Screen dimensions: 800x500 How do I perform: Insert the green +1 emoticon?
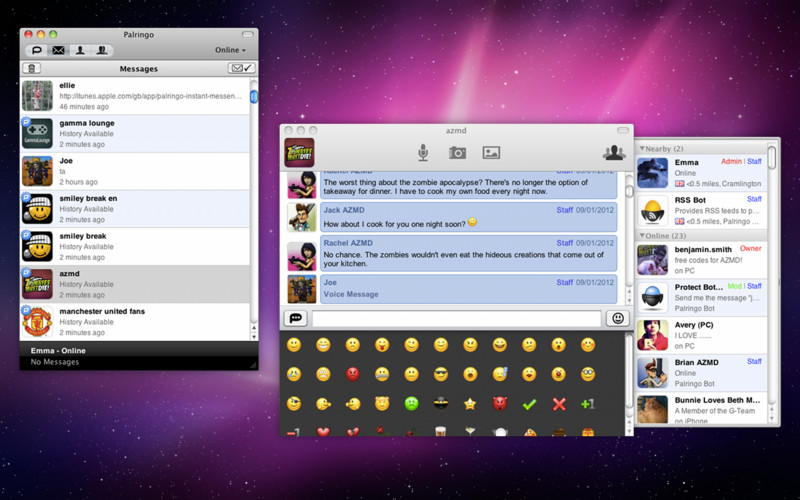click(588, 404)
